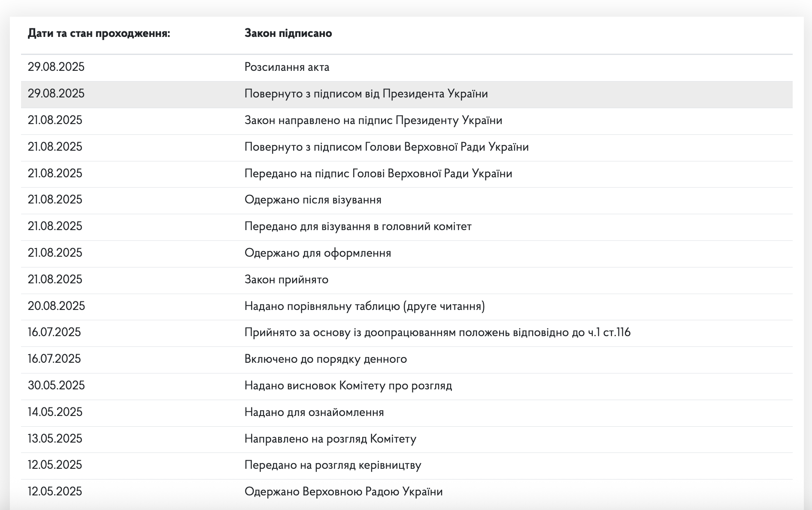Select «Надано висновок Комітету про розгляд»
Image resolution: width=812 pixels, height=510 pixels.
(348, 386)
